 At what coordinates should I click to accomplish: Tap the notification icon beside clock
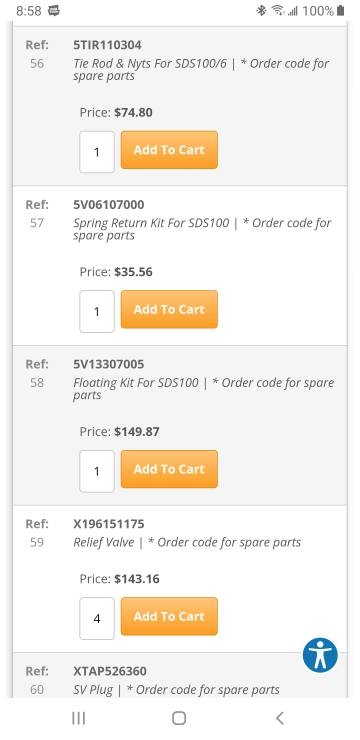point(54,10)
